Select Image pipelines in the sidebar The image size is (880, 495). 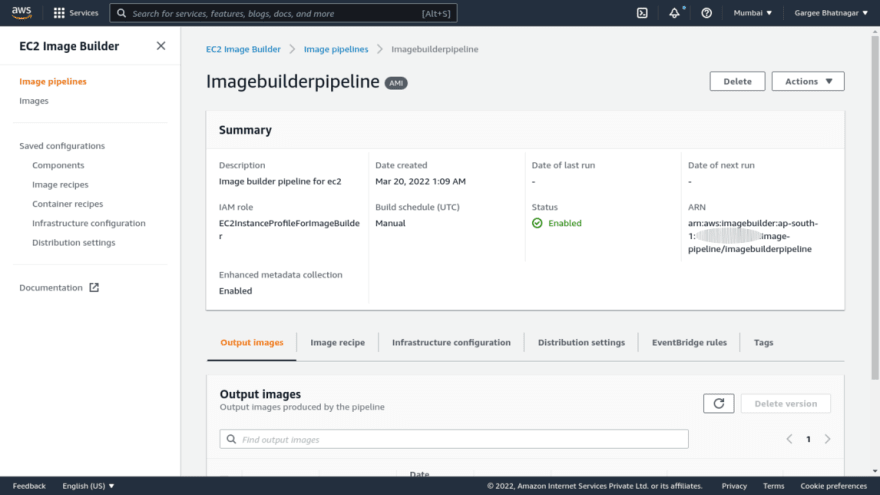pos(53,81)
